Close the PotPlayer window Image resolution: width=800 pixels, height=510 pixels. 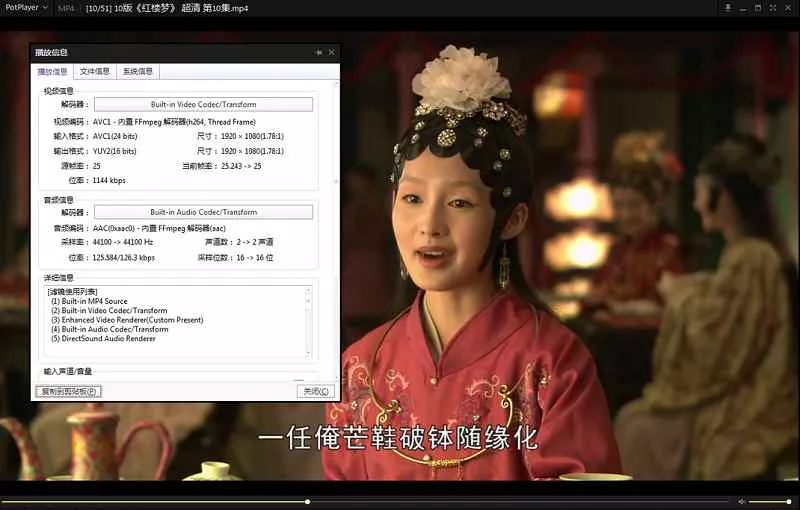pos(787,8)
